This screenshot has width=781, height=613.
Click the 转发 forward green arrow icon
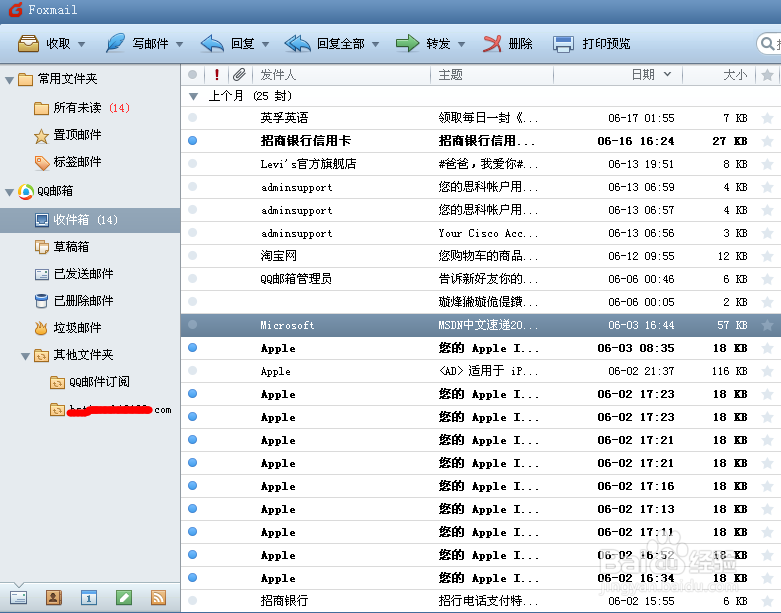point(407,44)
